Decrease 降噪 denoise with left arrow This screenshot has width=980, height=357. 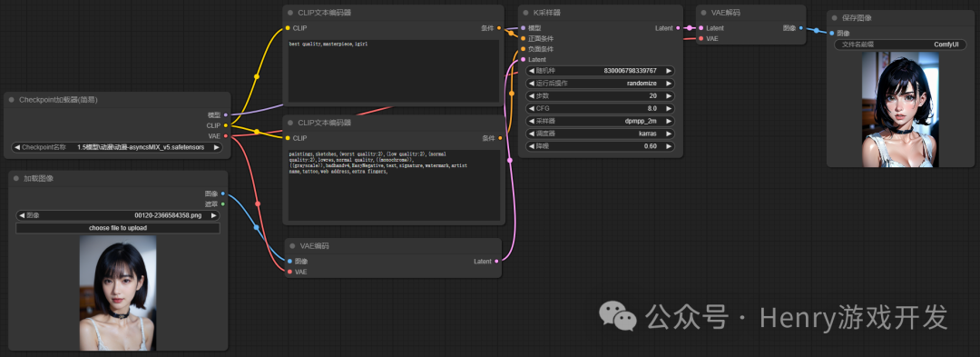[532, 146]
